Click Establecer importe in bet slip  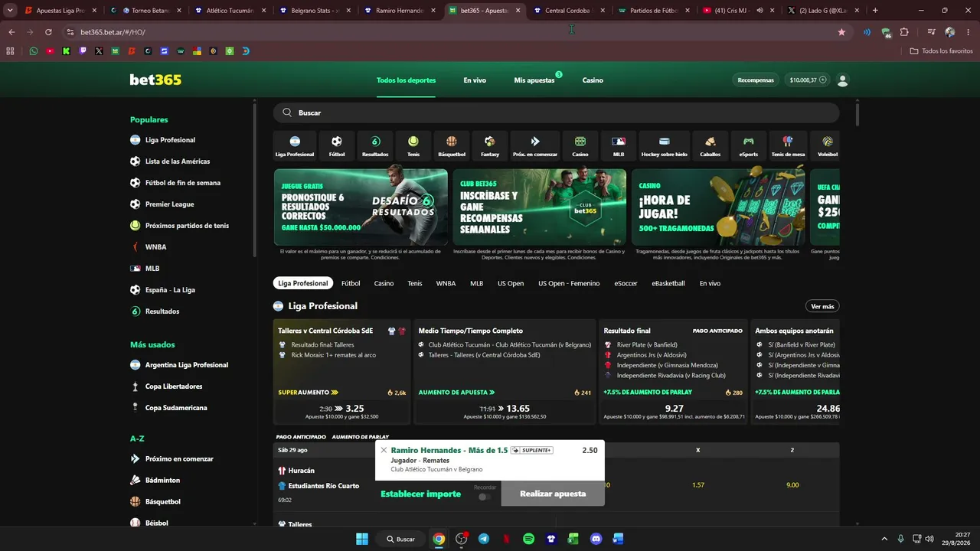[421, 494]
